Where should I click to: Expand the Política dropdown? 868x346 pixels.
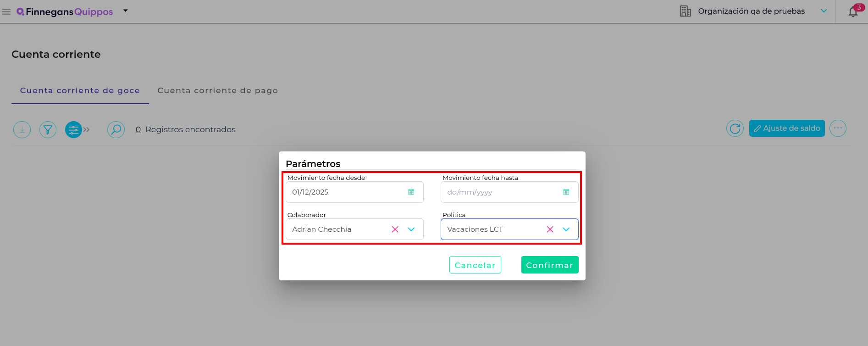[x=566, y=229]
